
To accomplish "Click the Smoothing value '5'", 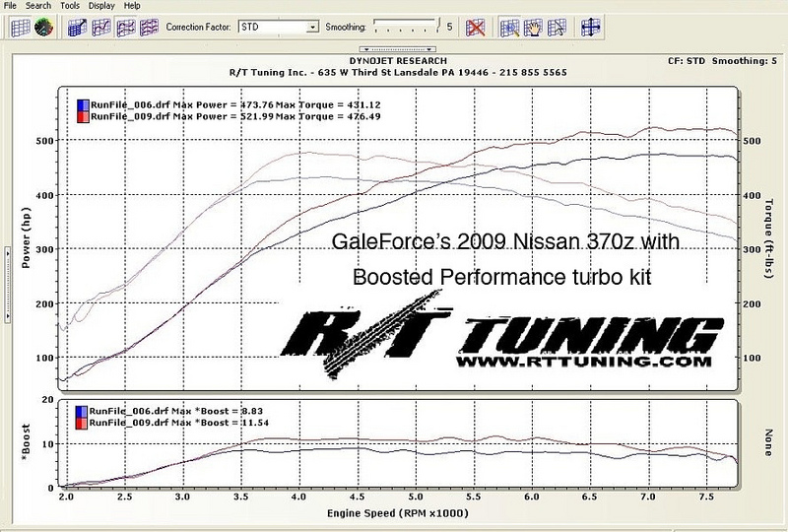I will point(449,27).
